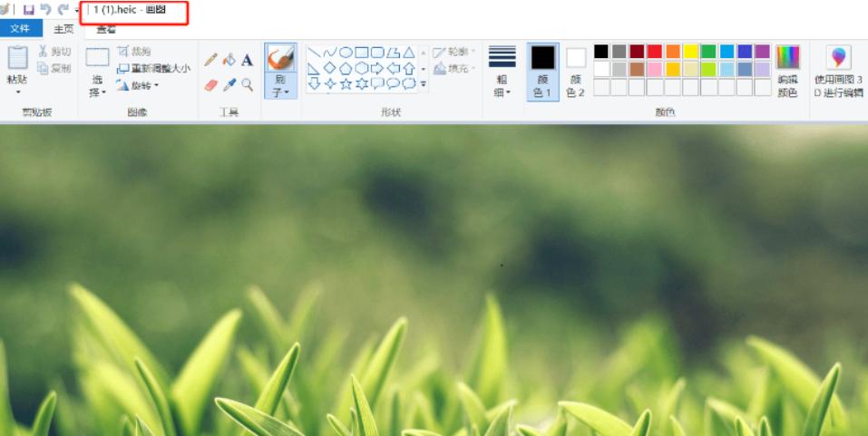This screenshot has width=868, height=436.
Task: Open the 粗细 line thickness dropdown
Action: (x=502, y=72)
